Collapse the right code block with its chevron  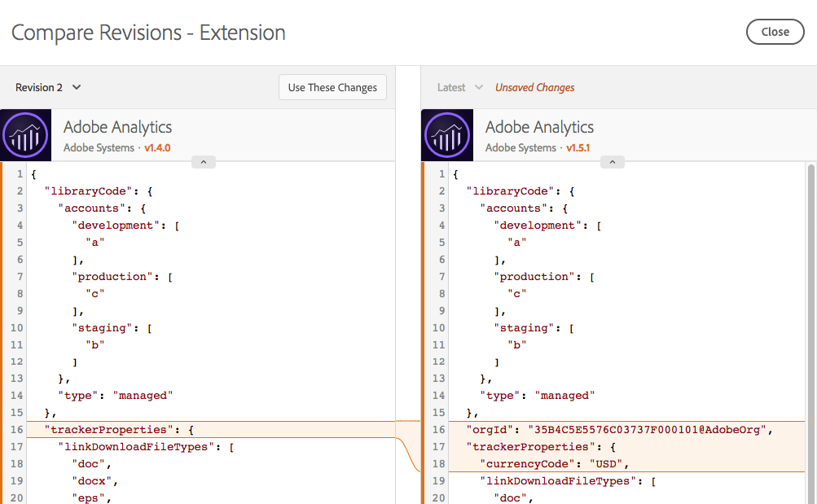pos(612,162)
